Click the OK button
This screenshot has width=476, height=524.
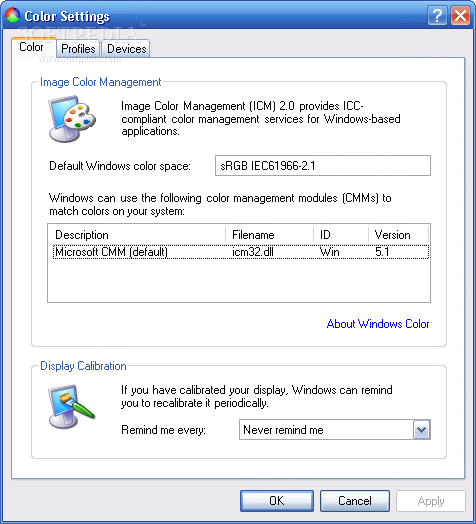[x=277, y=501]
